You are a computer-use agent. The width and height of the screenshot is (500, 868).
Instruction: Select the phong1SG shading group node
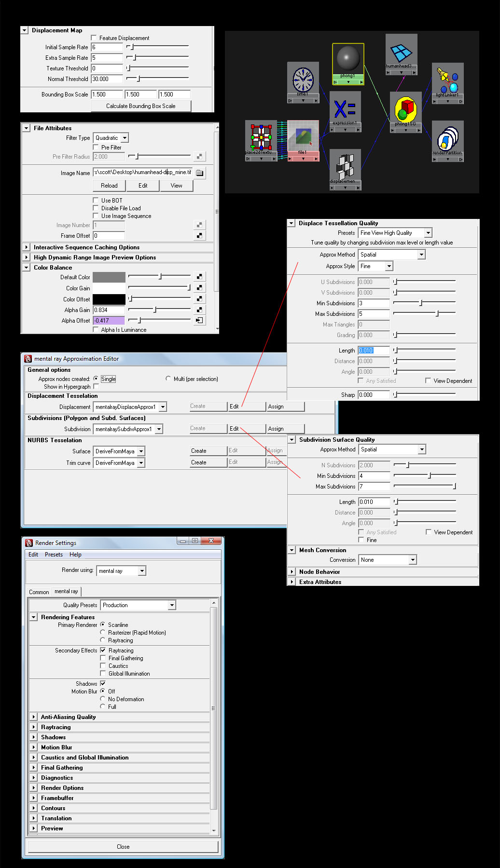(405, 112)
